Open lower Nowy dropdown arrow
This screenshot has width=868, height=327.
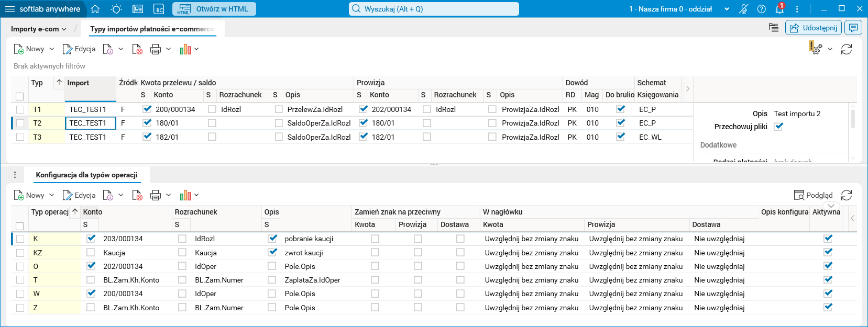click(x=51, y=195)
